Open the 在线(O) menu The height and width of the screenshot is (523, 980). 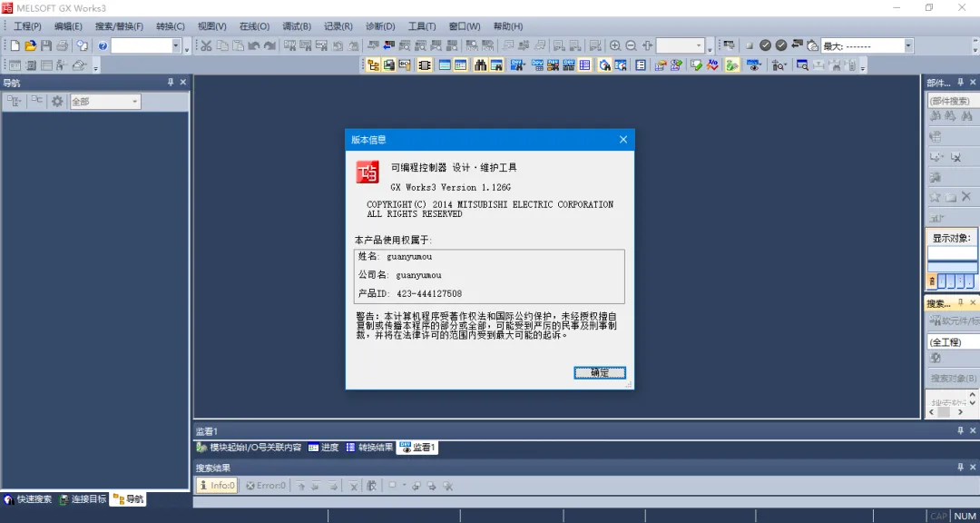pos(254,26)
